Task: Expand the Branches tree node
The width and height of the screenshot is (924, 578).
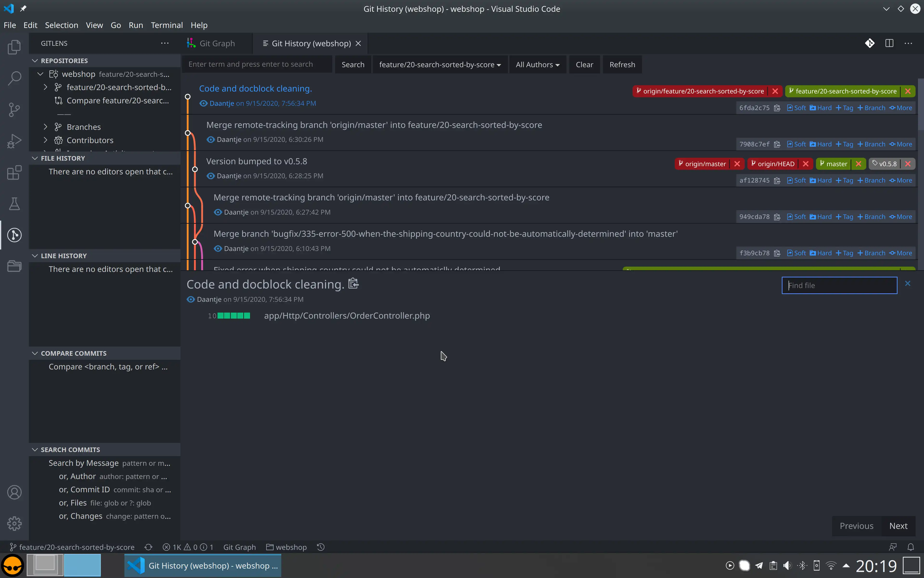Action: pyautogui.click(x=45, y=126)
